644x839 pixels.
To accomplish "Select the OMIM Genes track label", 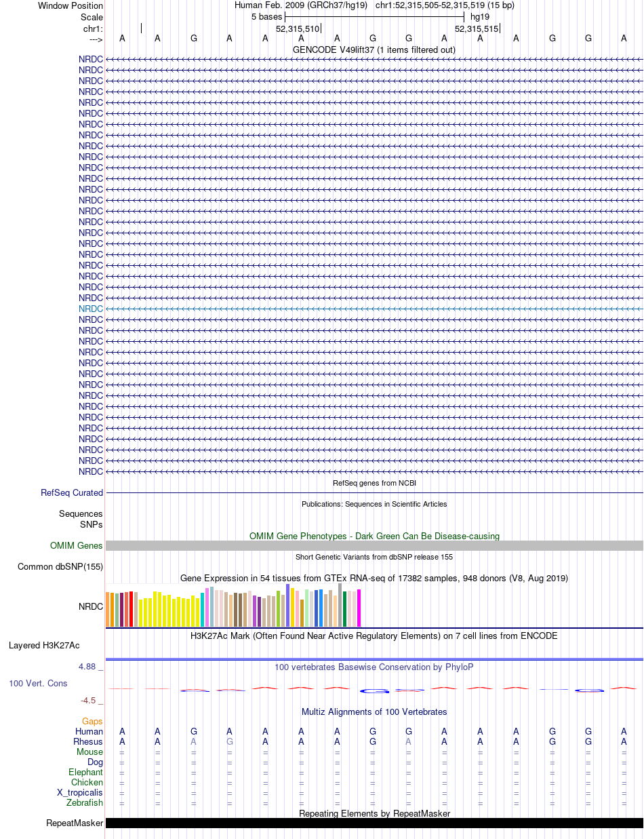I will pyautogui.click(x=77, y=546).
